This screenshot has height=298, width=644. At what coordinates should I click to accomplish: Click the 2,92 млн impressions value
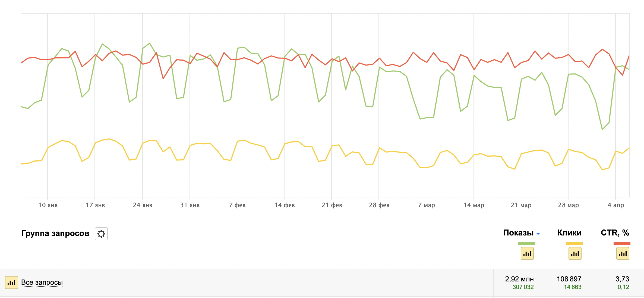(519, 279)
